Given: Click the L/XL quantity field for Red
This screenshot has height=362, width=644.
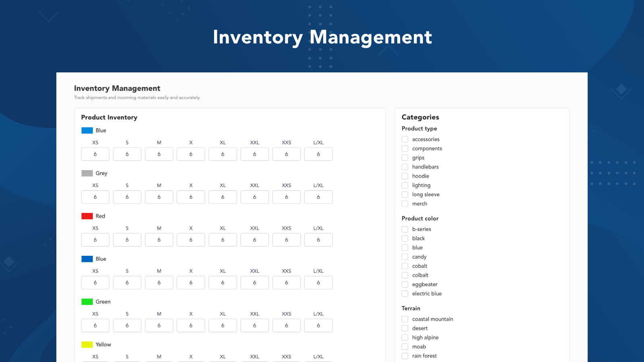Looking at the screenshot, I should [x=318, y=240].
